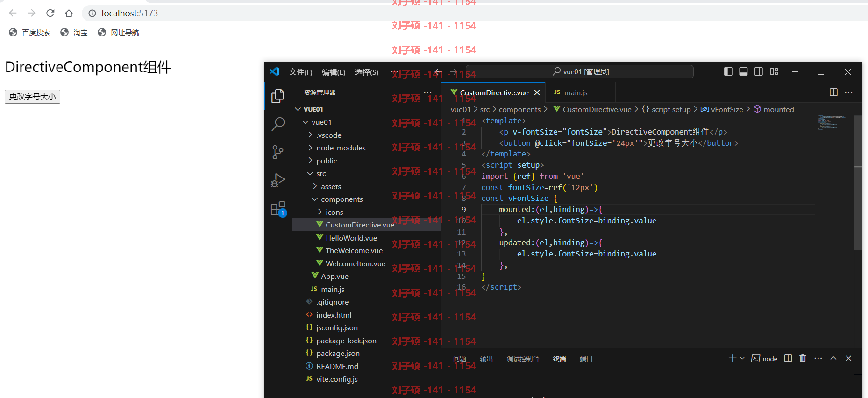
Task: Close the terminal panel
Action: pos(848,358)
